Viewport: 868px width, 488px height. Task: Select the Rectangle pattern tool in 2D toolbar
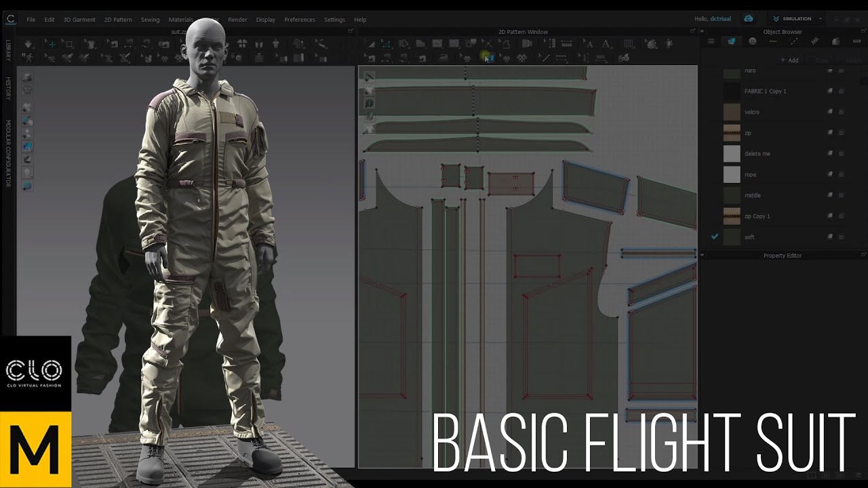437,44
